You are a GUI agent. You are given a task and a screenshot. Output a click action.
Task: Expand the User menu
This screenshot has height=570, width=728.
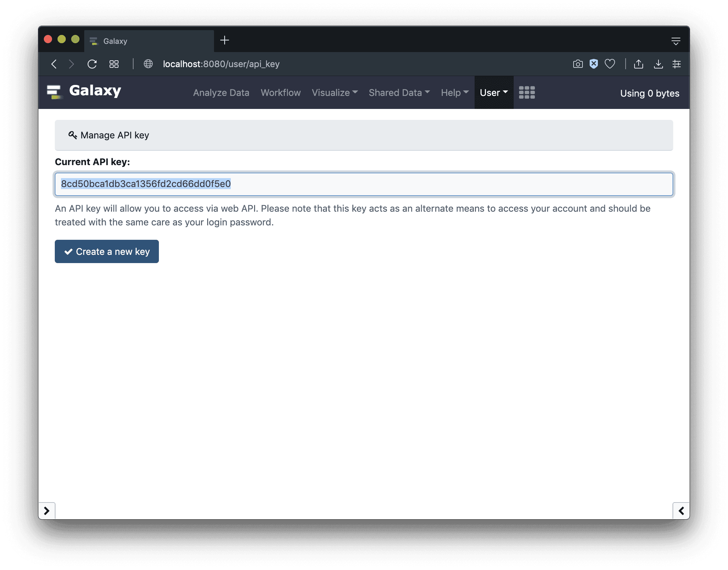(x=493, y=92)
